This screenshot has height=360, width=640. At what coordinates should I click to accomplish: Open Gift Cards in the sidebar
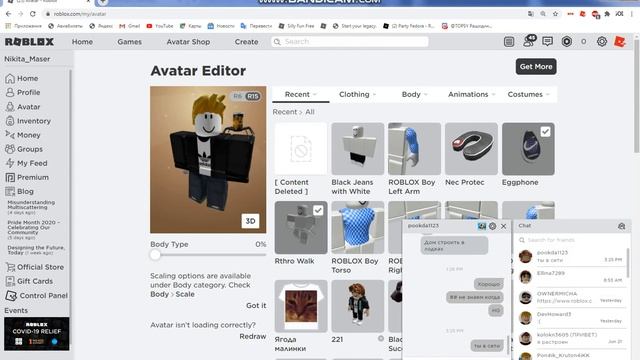tap(29, 281)
